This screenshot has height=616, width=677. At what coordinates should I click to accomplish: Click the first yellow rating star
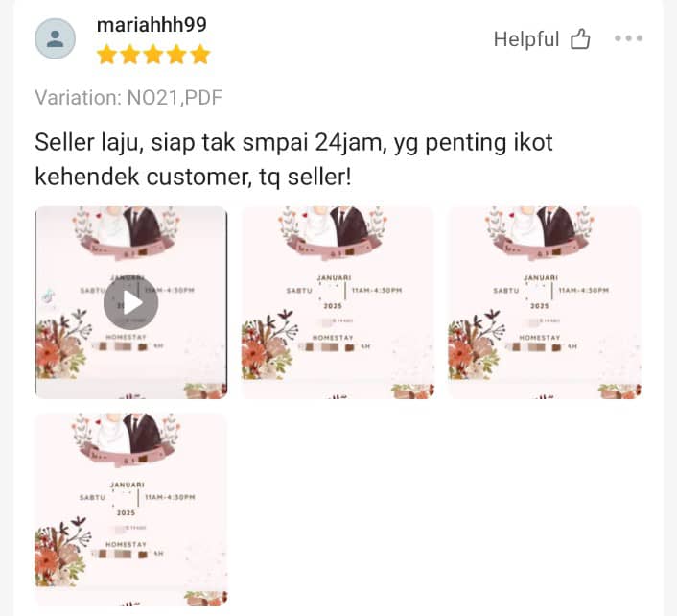[106, 55]
